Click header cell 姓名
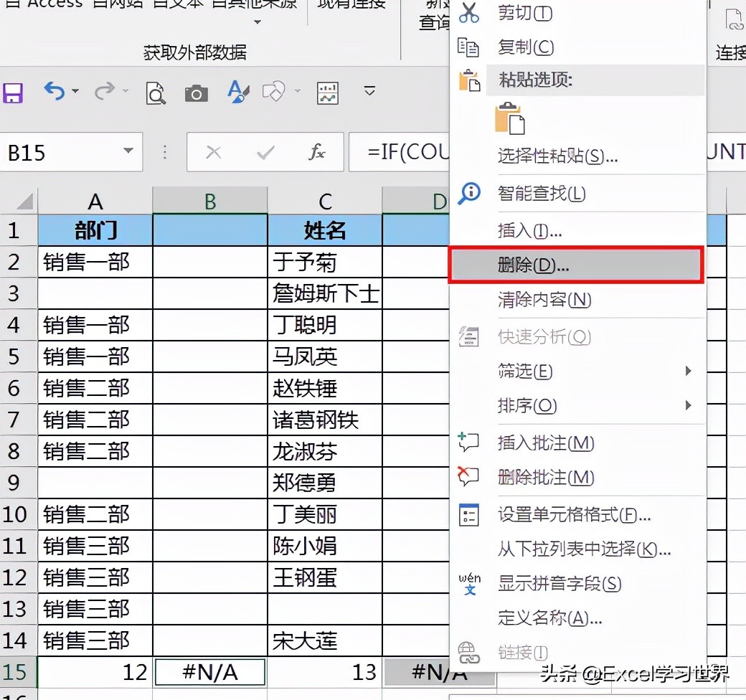 pyautogui.click(x=325, y=230)
